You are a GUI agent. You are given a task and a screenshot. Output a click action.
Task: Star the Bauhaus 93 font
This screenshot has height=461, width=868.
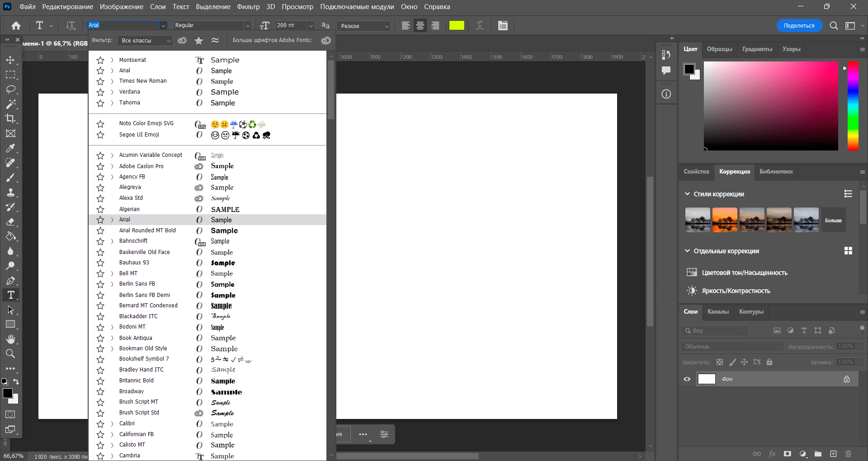pos(100,263)
